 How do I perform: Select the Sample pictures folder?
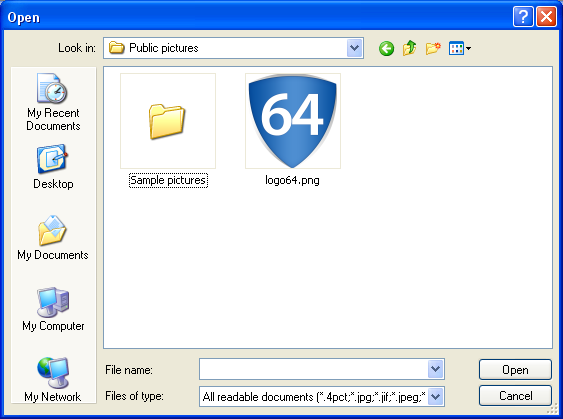pos(168,121)
